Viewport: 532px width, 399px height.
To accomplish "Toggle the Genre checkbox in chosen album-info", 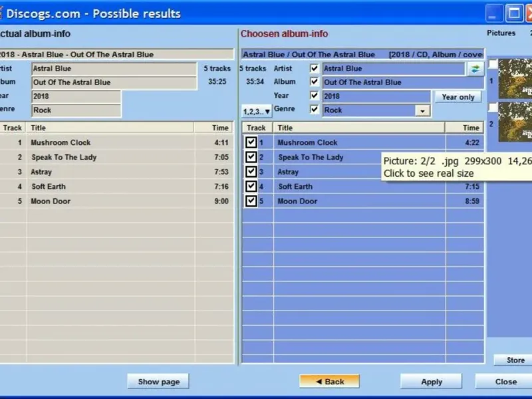I will pos(314,109).
